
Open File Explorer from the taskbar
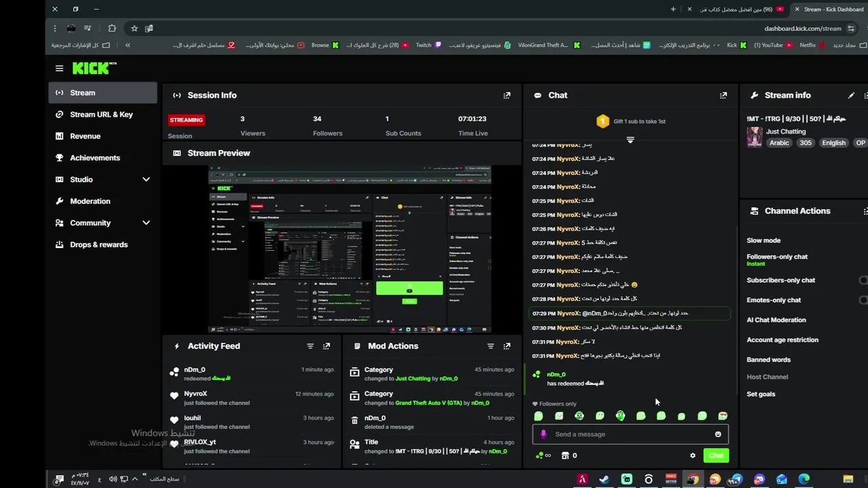tap(848, 479)
